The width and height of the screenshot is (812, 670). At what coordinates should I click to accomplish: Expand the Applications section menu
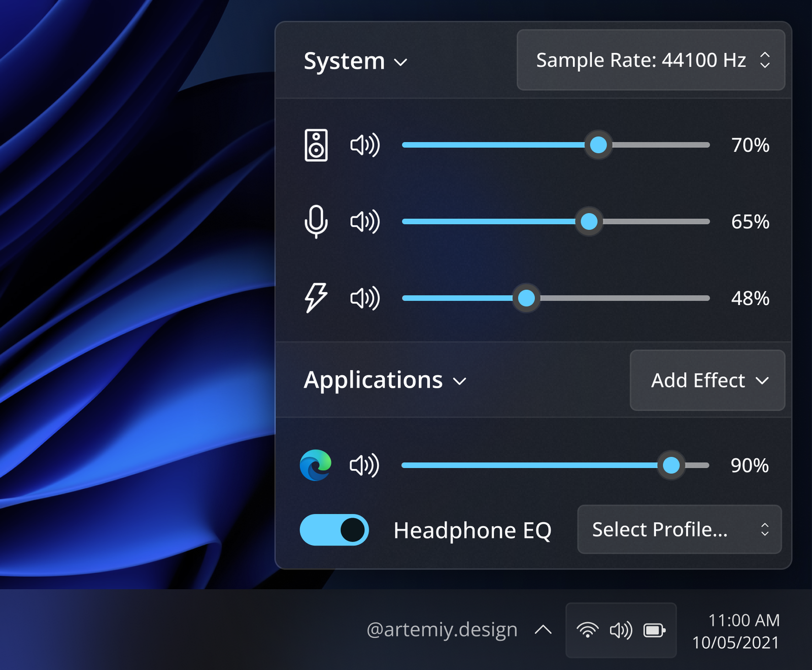coord(385,380)
